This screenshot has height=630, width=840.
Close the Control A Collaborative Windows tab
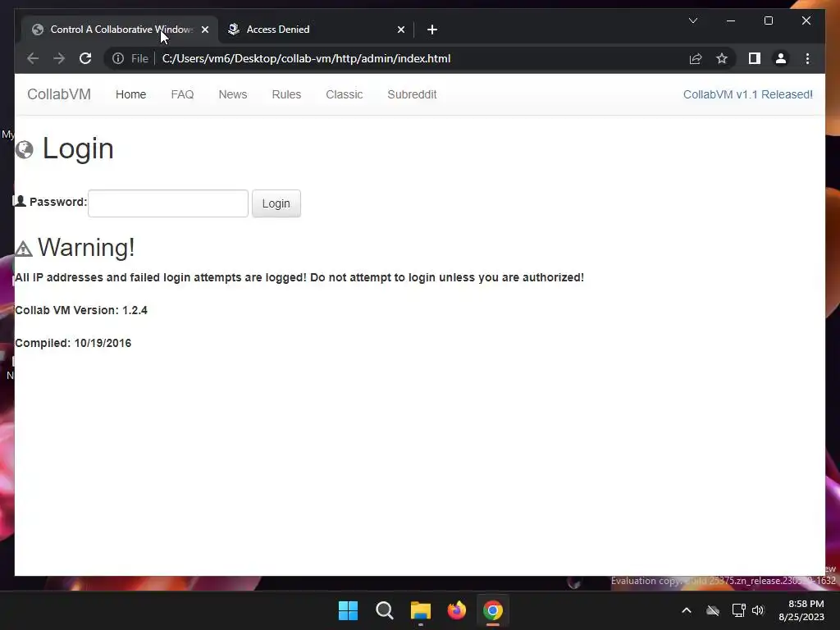[204, 30]
